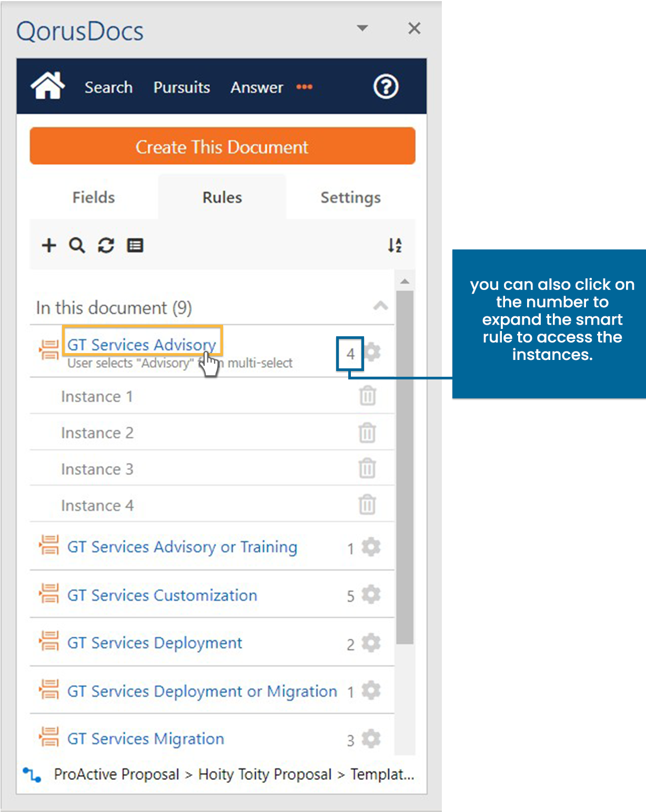Open the GT Services Customization link
The image size is (646, 812).
click(x=162, y=595)
